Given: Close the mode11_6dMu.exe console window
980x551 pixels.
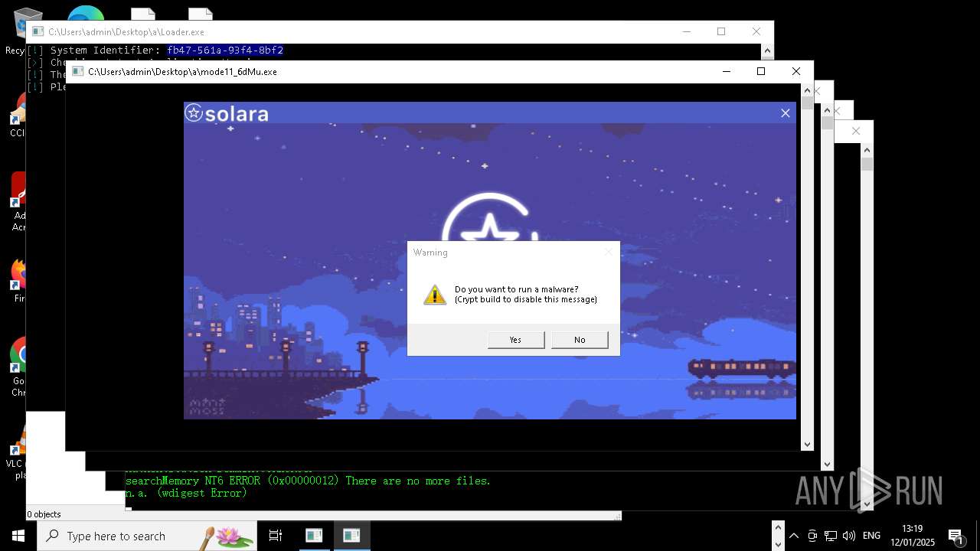Looking at the screenshot, I should [796, 71].
